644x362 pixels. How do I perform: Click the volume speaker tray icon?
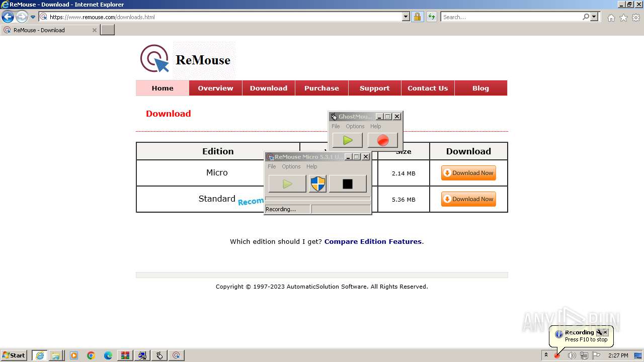[x=572, y=355]
